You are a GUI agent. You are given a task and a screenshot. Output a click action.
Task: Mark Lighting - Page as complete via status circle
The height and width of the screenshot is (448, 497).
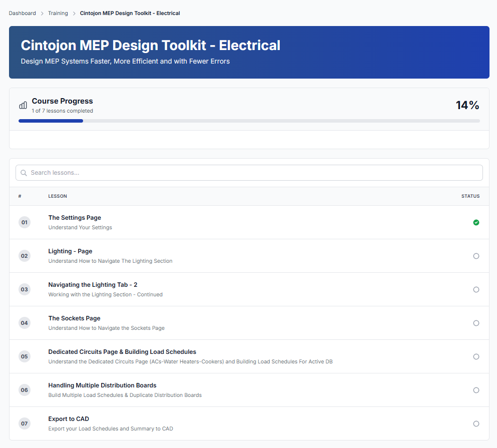pos(476,256)
